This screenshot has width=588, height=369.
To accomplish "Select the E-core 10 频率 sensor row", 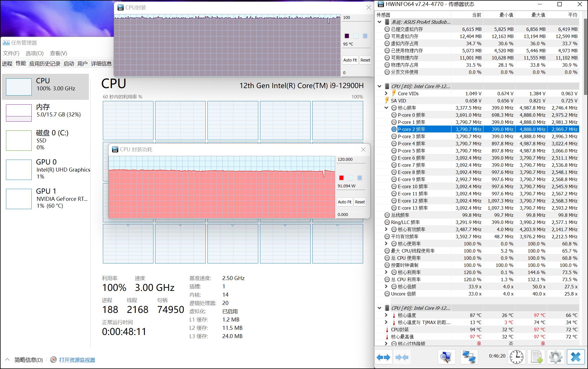I will 413,187.
